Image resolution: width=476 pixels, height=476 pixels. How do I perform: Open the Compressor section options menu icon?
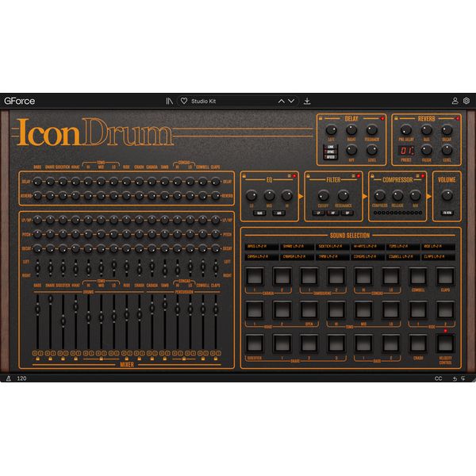pos(417,176)
